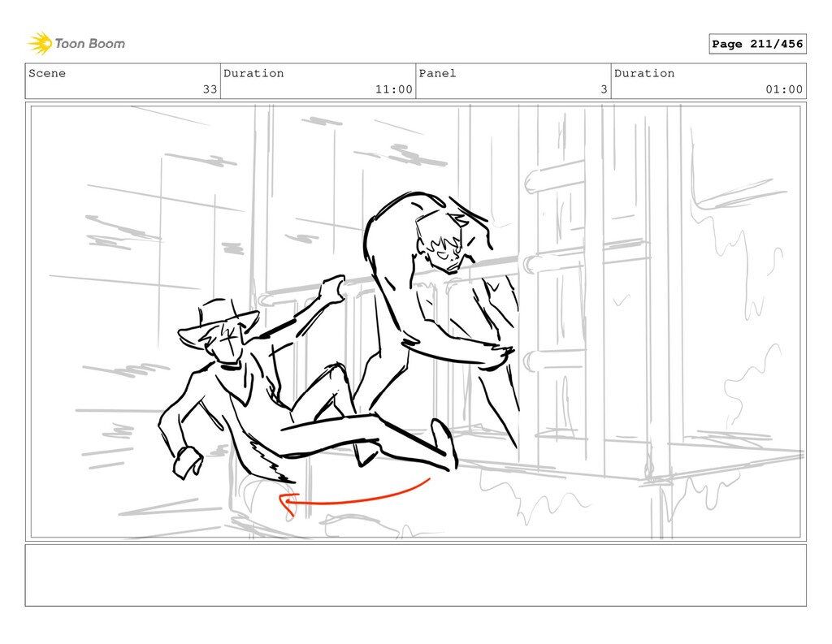Click the empty notes box below panel
Screen dimensions: 832x644
415,575
